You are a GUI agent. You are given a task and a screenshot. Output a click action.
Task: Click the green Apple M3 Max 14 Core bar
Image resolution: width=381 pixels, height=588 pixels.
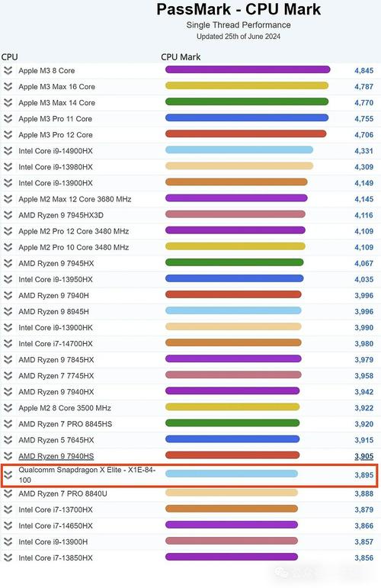click(247, 101)
